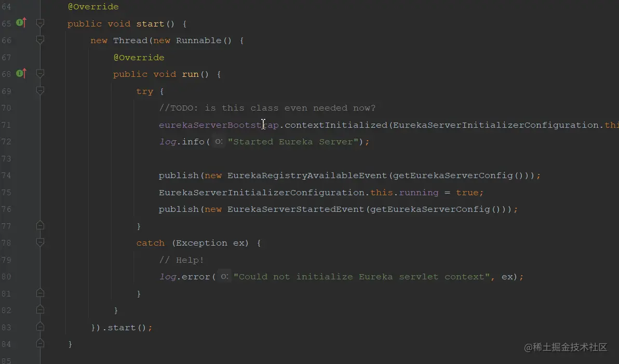Click EurekaServerInitializerConfiguration on line 75
This screenshot has width=619, height=364.
[x=262, y=192]
